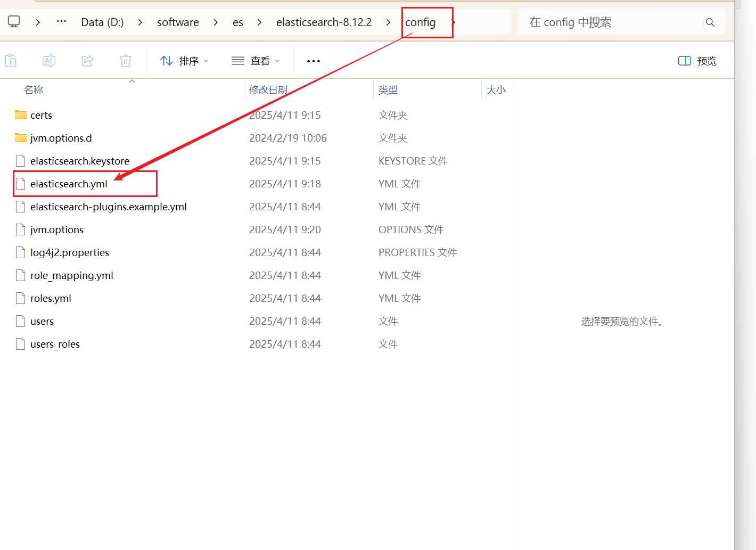Image resolution: width=756 pixels, height=550 pixels.
Task: Click the elasticsearch.keystore file name
Action: coord(80,161)
